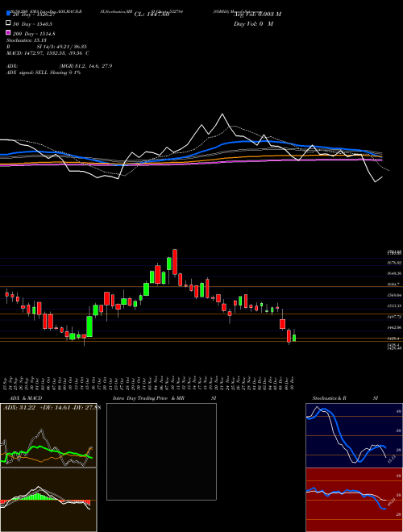Open the ADX indicator chart panel
This screenshot has width=403, height=532.
48,435
